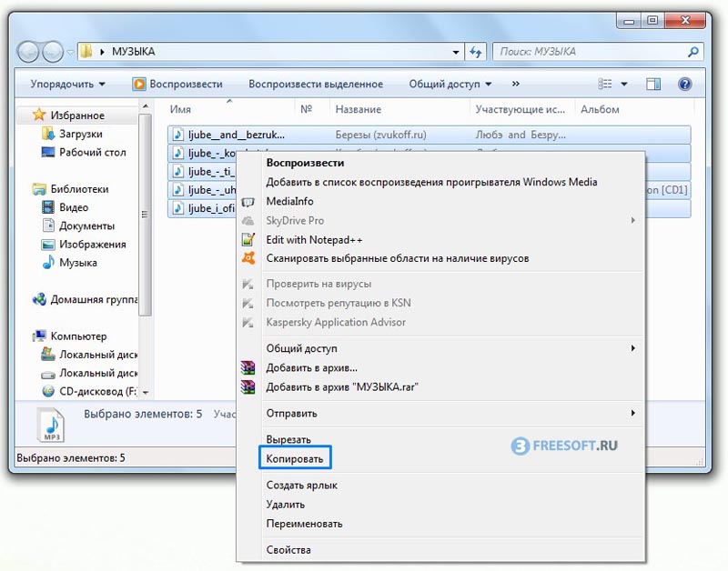Image resolution: width=728 pixels, height=571 pixels.
Task: Open Рабочий стол in navigation pane
Action: click(93, 152)
